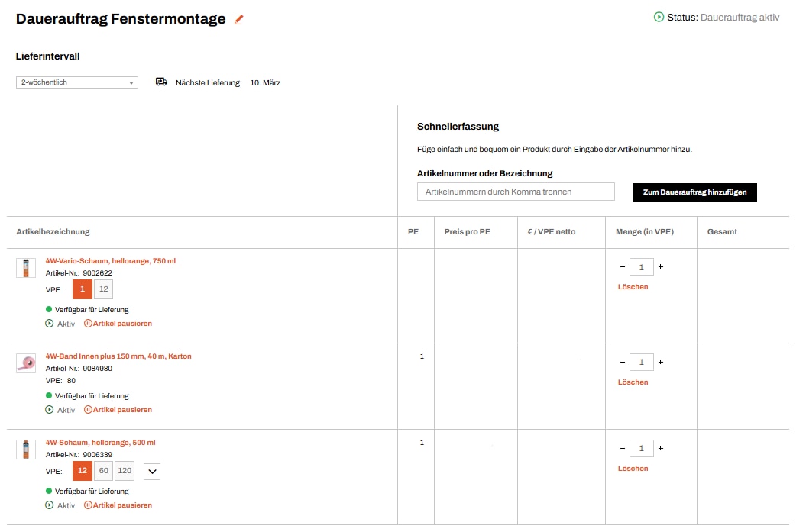The width and height of the screenshot is (806, 532).
Task: Increase quantity of 4W-Schaum 500 ml
Action: [661, 449]
